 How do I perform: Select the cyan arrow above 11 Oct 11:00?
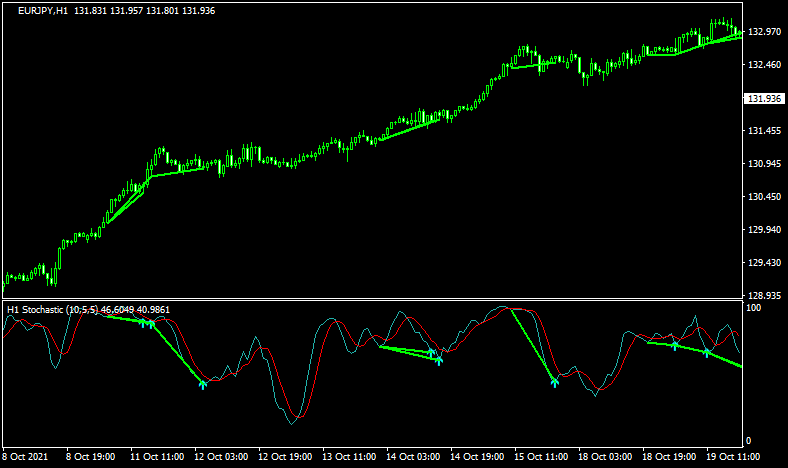coord(149,323)
